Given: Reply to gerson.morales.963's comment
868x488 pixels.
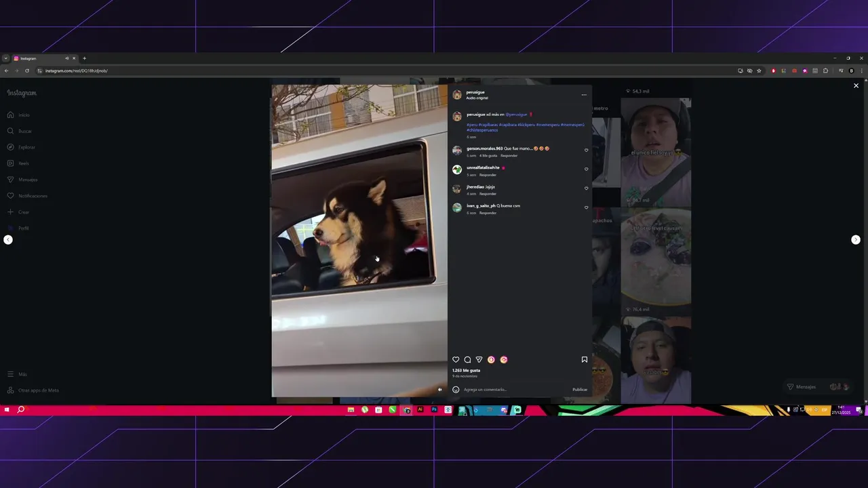Looking at the screenshot, I should pos(509,156).
